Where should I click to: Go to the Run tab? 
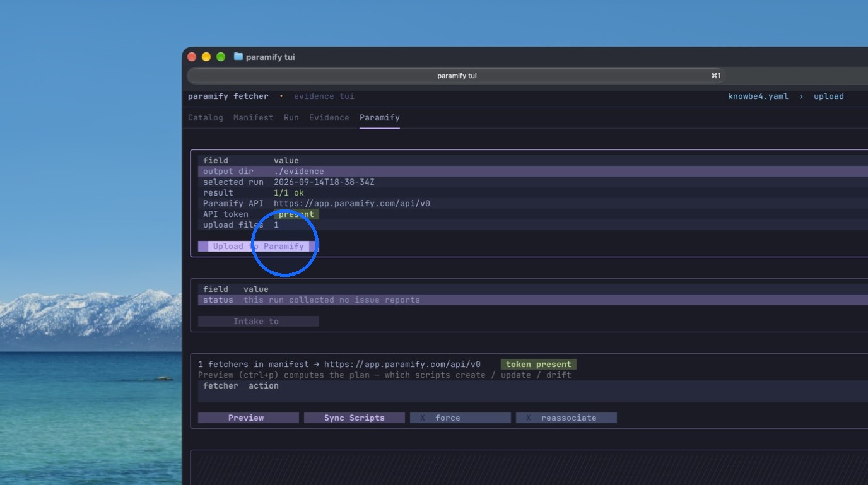click(291, 117)
